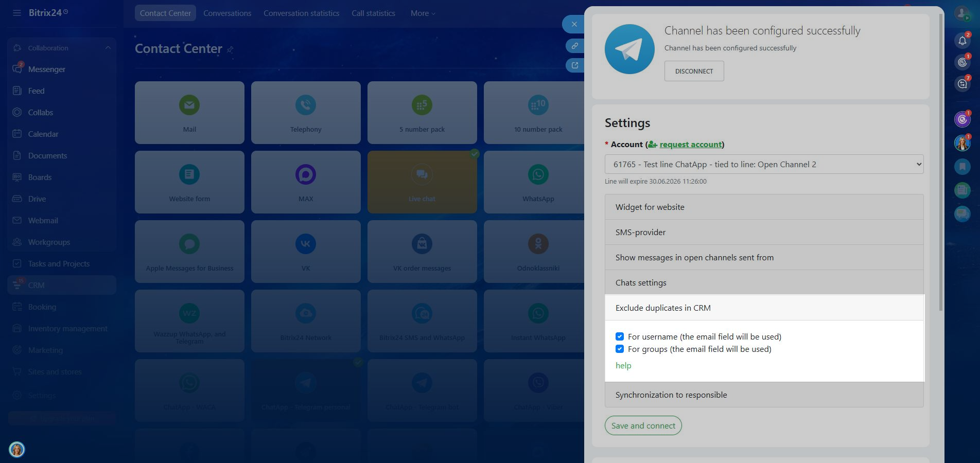980x463 pixels.
Task: Open the hamburger menu beside Bitrix24
Action: (x=17, y=13)
